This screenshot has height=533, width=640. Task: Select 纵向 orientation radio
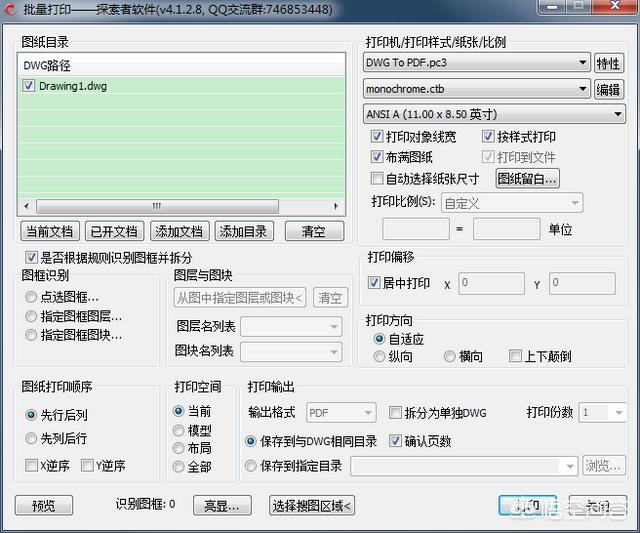[379, 356]
